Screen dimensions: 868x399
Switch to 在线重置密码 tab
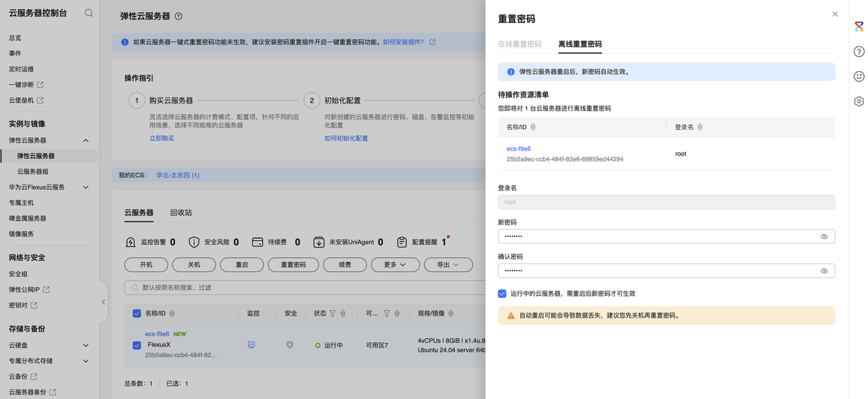coord(519,44)
